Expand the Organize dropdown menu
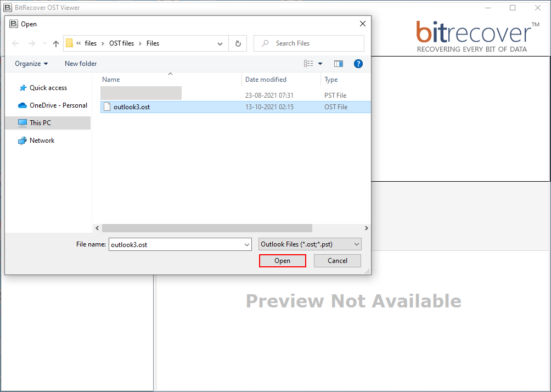Image resolution: width=551 pixels, height=392 pixels. coord(31,64)
